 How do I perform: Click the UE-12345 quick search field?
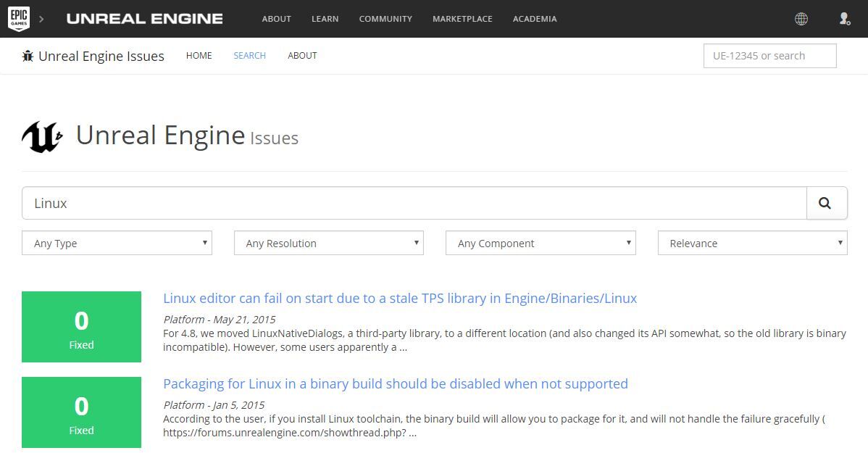(769, 56)
